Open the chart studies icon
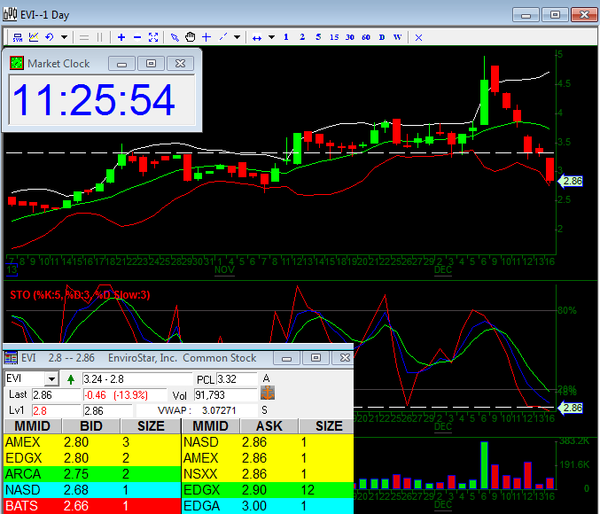Image resolution: width=600 pixels, height=514 pixels. [32, 37]
